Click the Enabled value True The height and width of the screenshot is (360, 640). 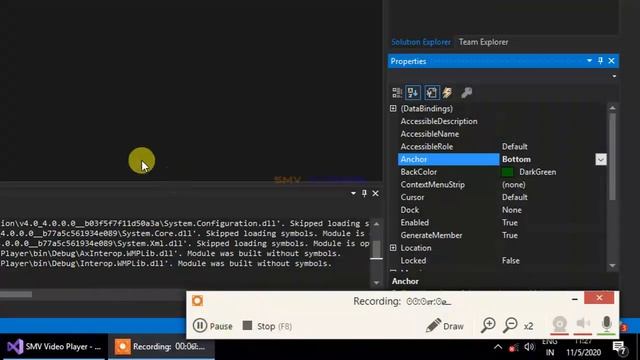[x=510, y=222]
